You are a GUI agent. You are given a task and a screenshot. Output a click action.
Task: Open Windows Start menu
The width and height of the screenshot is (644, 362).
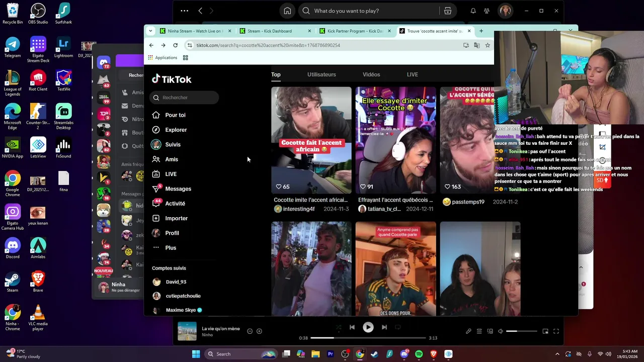click(196, 354)
